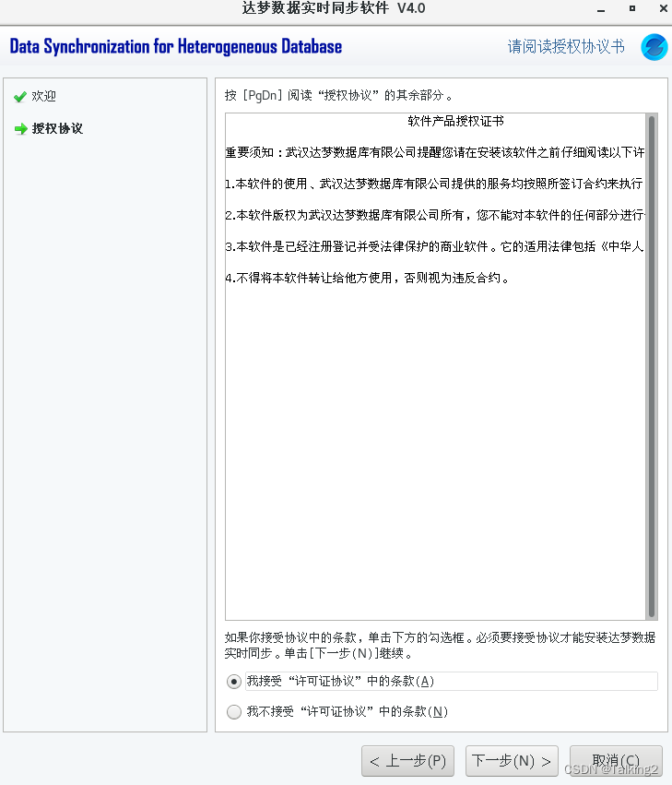Click the Data Synchronization for Heterogeneous Database title
672x785 pixels.
[176, 46]
